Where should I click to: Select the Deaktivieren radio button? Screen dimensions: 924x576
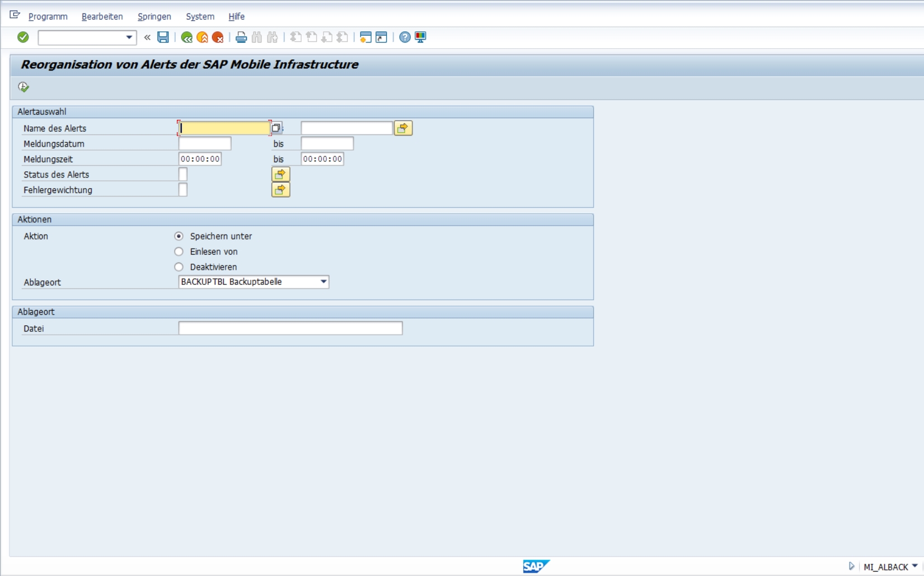(x=179, y=267)
